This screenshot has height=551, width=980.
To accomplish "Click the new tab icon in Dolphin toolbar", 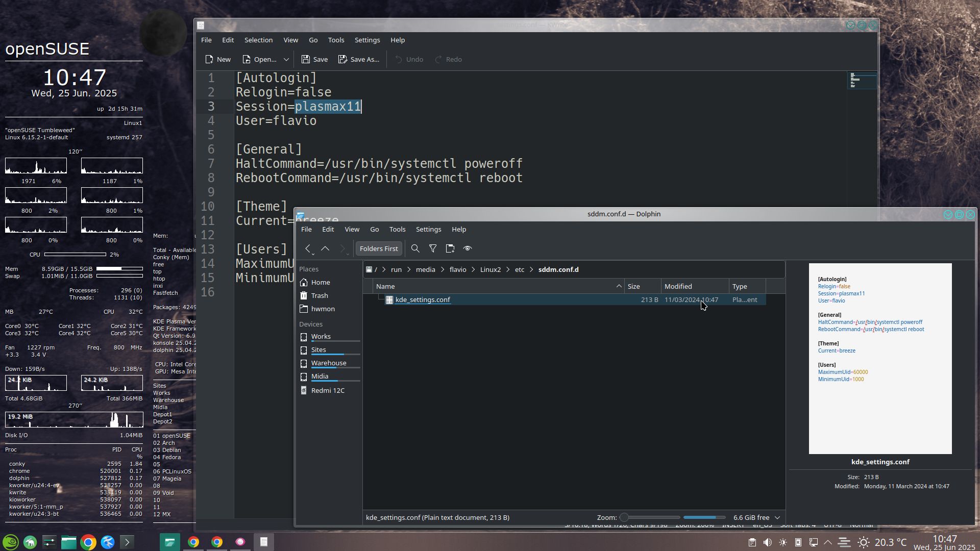I will click(x=450, y=248).
